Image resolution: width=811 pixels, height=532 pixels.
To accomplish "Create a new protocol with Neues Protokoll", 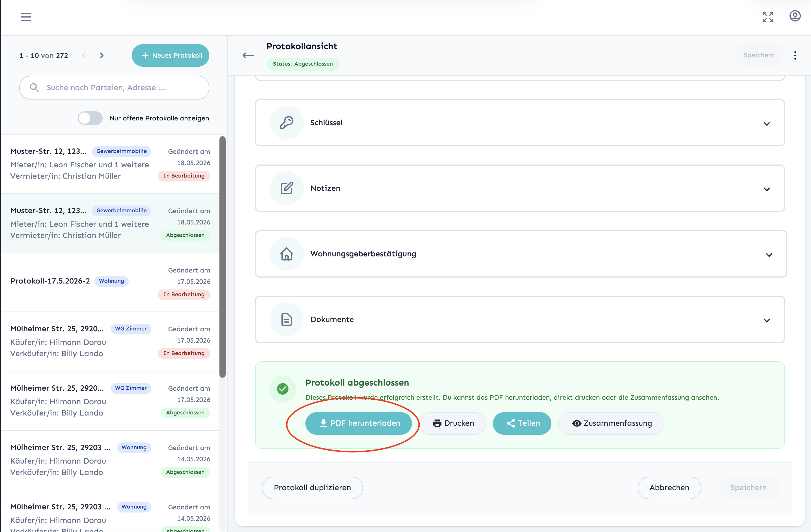I will click(171, 55).
